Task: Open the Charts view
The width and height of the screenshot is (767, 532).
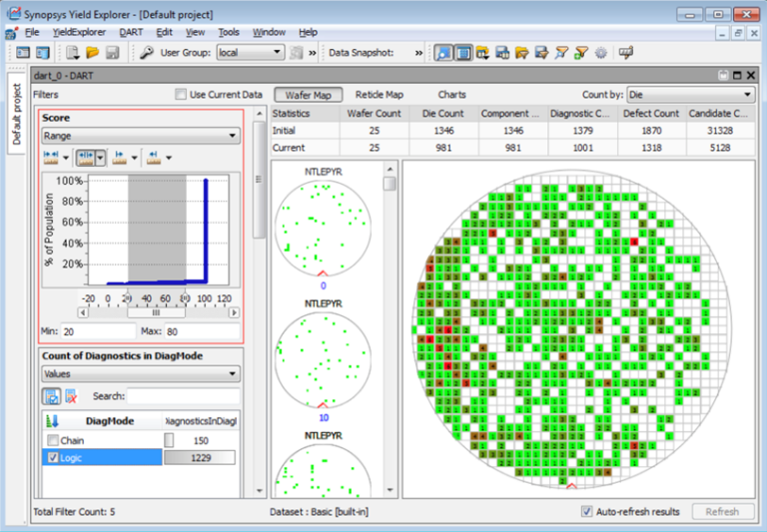Action: [451, 95]
